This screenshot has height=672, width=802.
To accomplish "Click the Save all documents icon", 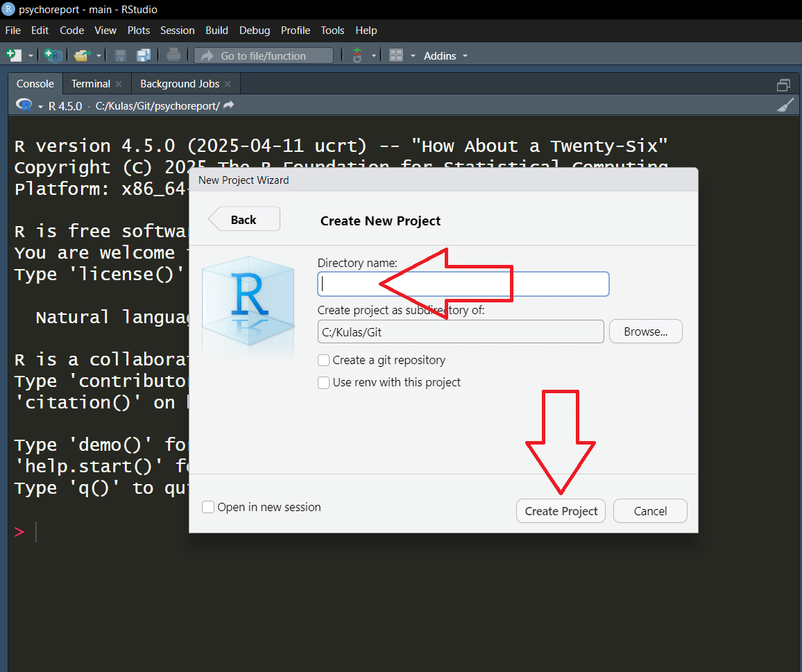I will click(144, 55).
